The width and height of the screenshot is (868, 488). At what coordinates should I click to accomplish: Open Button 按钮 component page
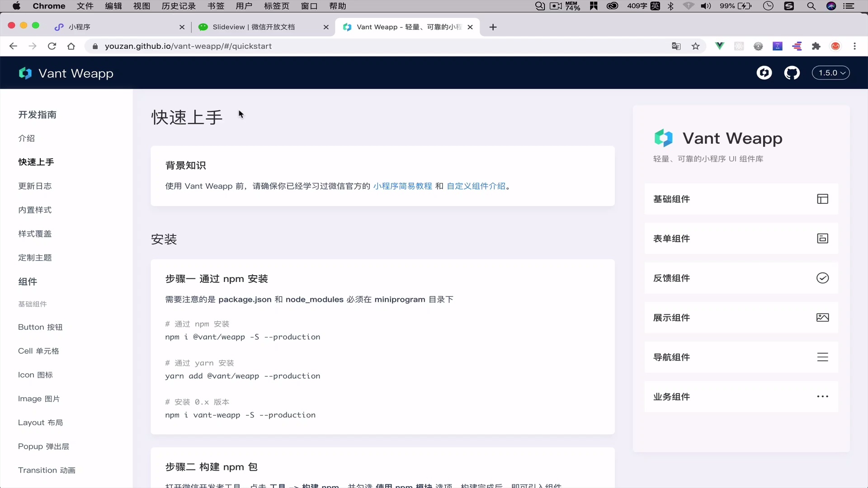(x=40, y=327)
